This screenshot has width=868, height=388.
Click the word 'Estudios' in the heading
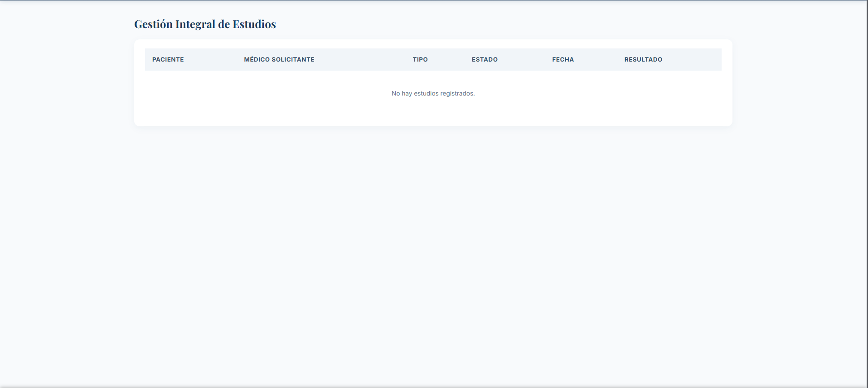(x=254, y=24)
